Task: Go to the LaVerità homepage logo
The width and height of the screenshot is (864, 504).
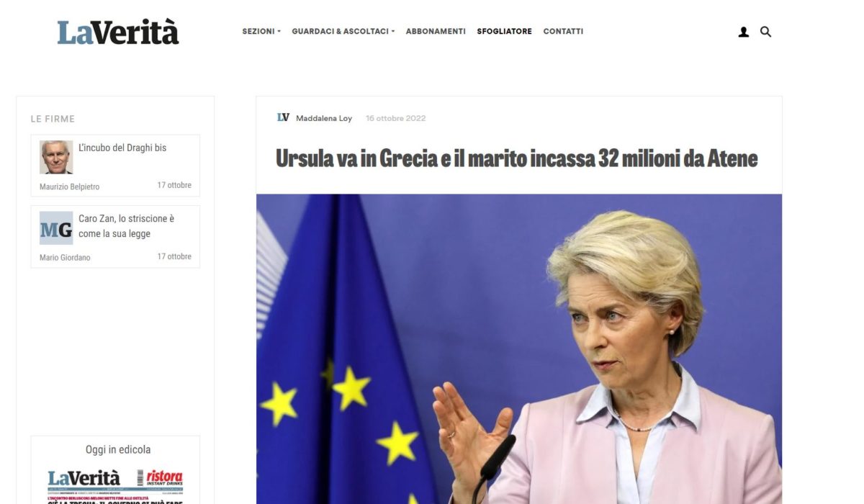Action: pos(118,32)
